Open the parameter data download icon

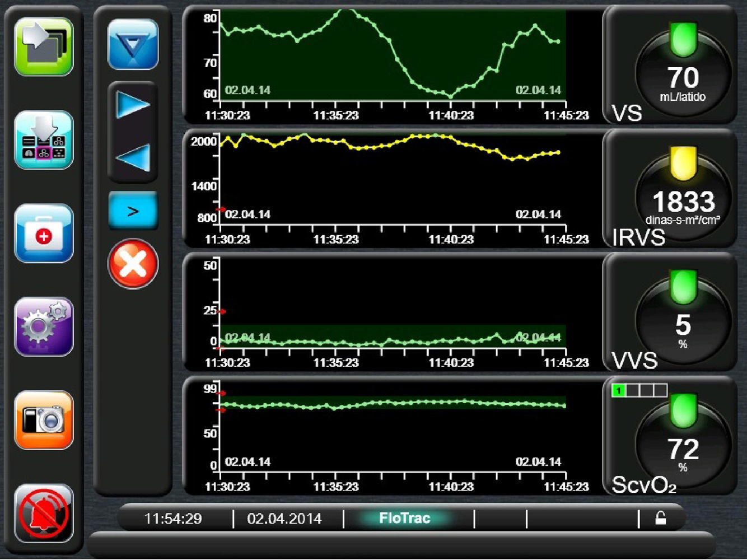pyautogui.click(x=44, y=140)
